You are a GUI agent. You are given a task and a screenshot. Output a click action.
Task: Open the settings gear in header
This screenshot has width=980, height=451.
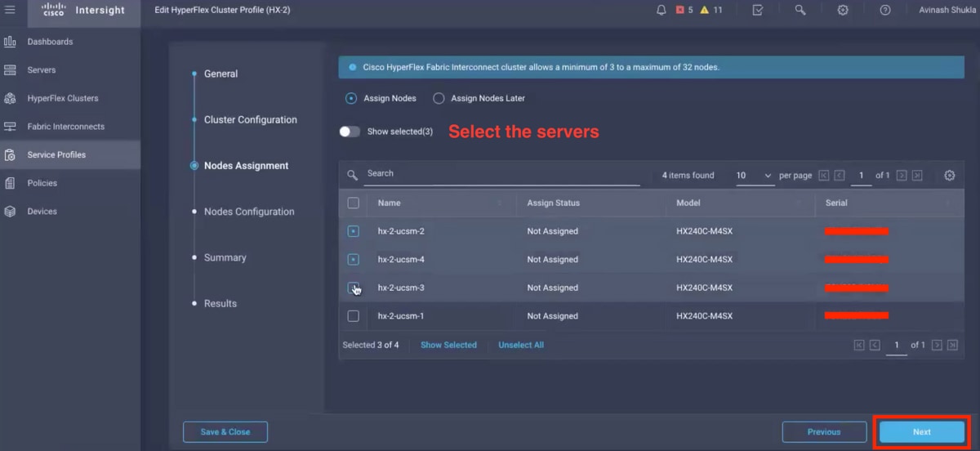pos(843,10)
